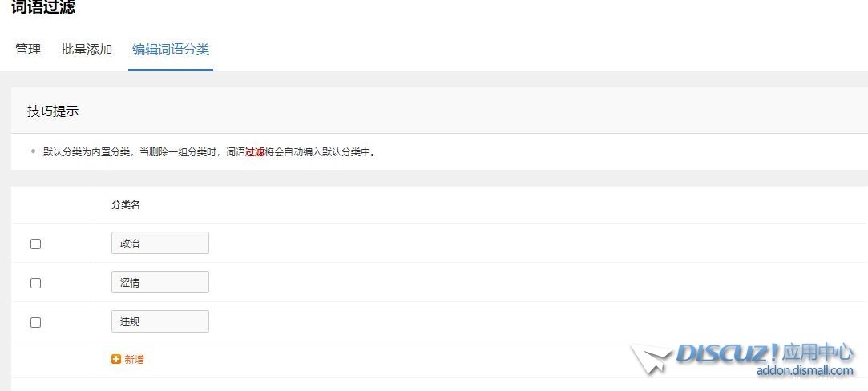868x391 pixels.
Task: Select the 编辑词语分类 tab
Action: [x=171, y=49]
